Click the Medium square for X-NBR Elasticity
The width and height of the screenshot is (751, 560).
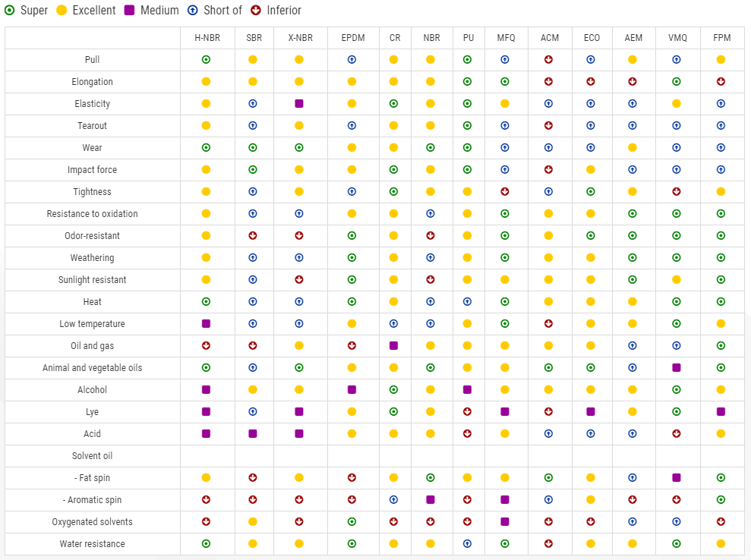pos(299,104)
